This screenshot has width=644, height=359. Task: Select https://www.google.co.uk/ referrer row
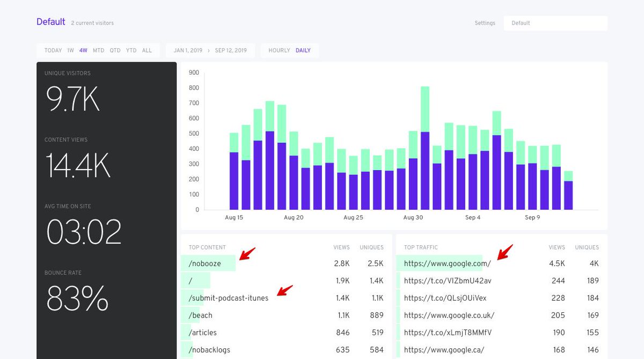click(x=449, y=316)
